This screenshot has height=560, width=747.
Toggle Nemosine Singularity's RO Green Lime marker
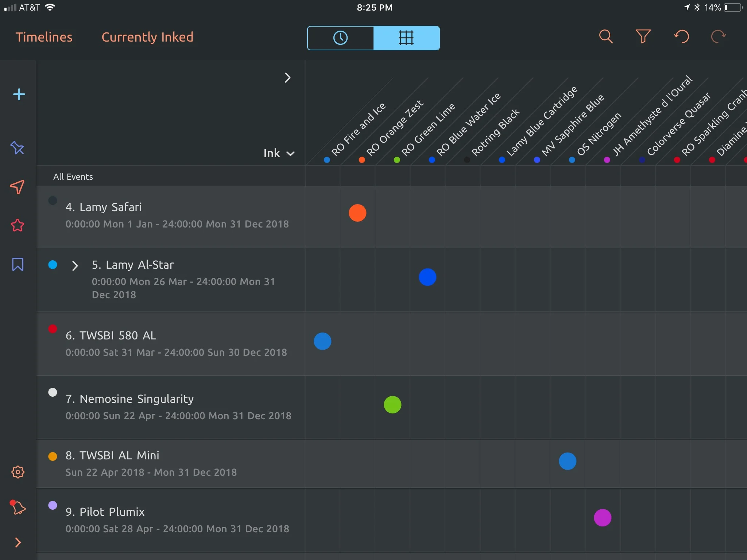392,405
